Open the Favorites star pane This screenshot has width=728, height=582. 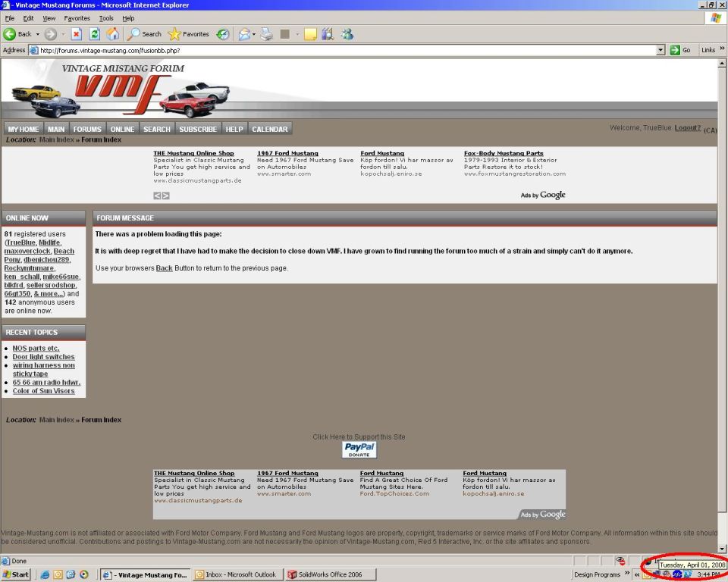pyautogui.click(x=189, y=34)
